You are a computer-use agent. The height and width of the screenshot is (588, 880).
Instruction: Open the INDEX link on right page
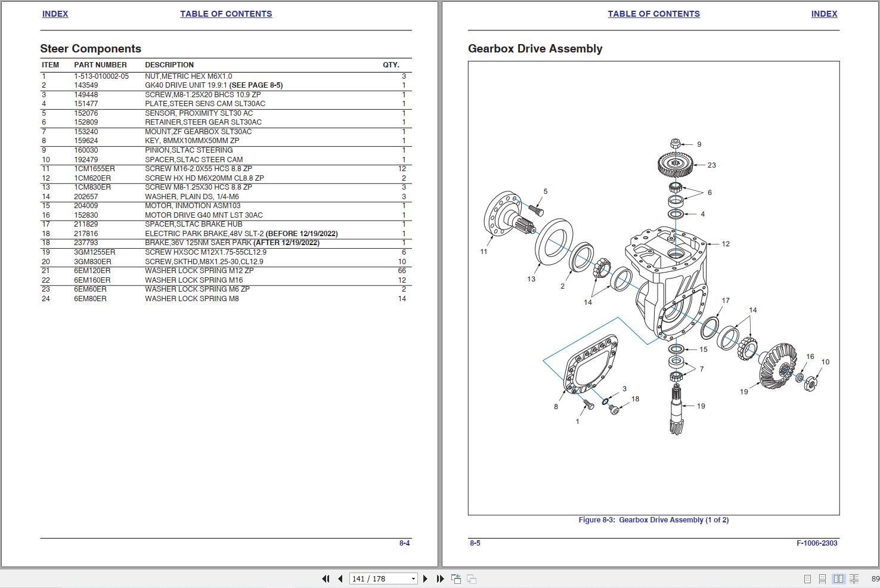[x=824, y=14]
